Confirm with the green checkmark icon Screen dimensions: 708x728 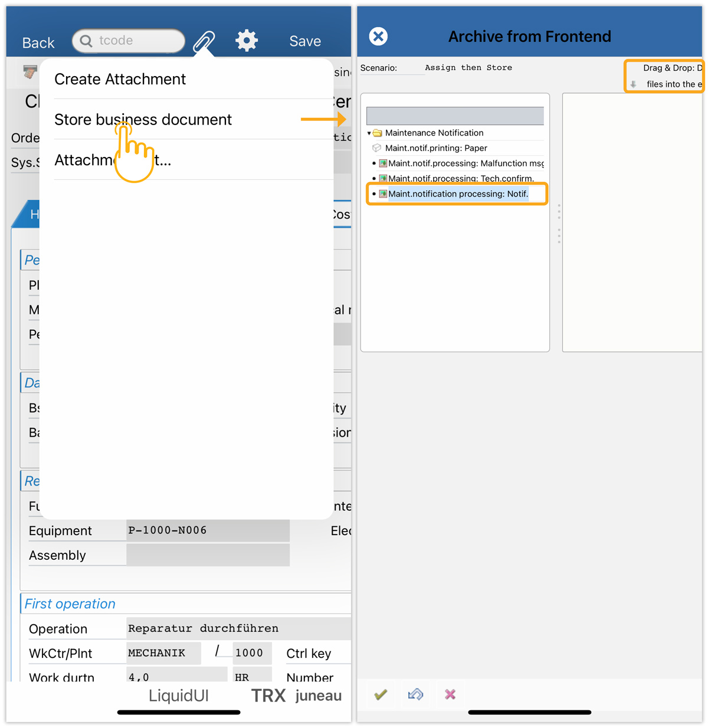click(x=381, y=694)
